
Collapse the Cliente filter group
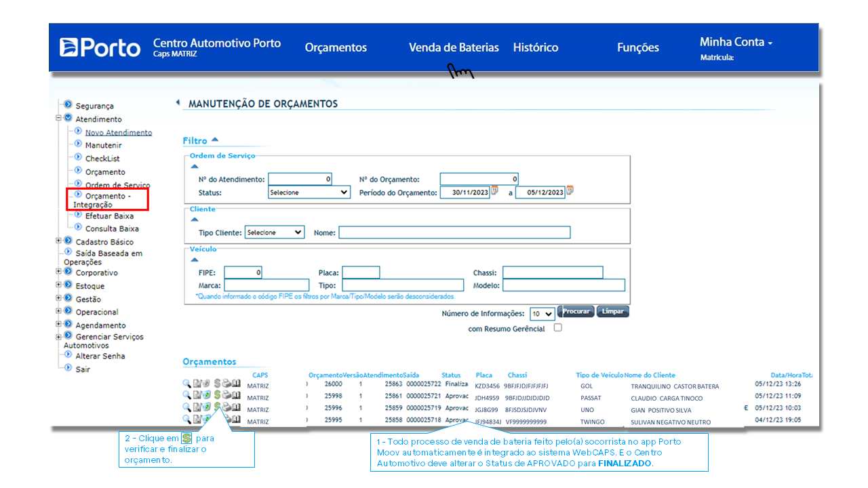click(x=195, y=220)
